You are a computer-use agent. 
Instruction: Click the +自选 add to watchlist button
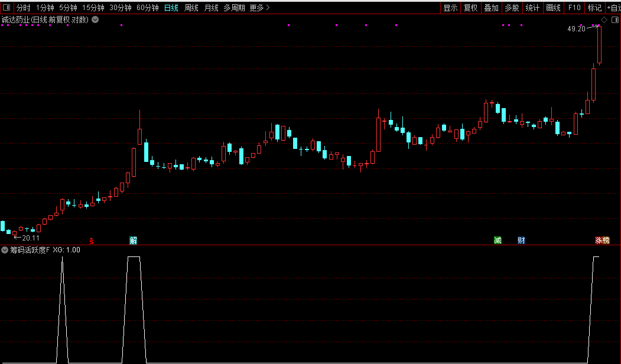tap(613, 8)
